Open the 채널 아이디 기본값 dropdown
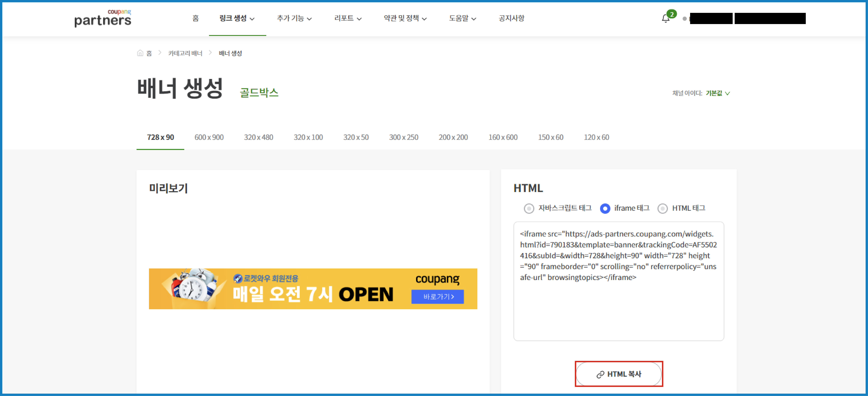 717,93
